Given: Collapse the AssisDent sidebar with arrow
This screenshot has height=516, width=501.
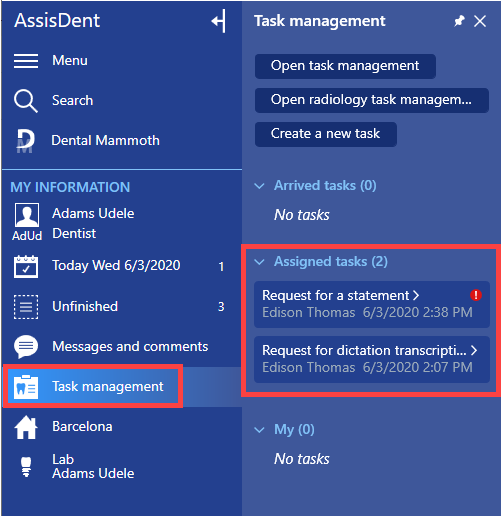Looking at the screenshot, I should point(219,21).
